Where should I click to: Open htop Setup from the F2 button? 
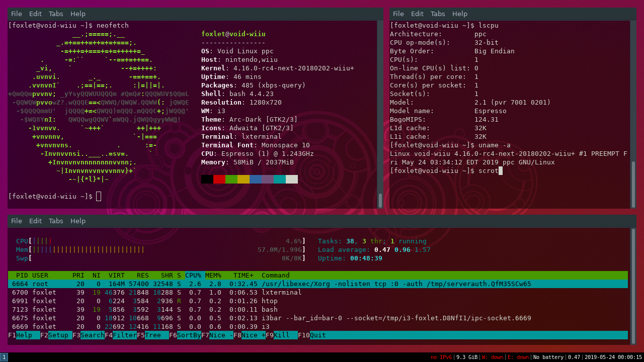click(56, 335)
